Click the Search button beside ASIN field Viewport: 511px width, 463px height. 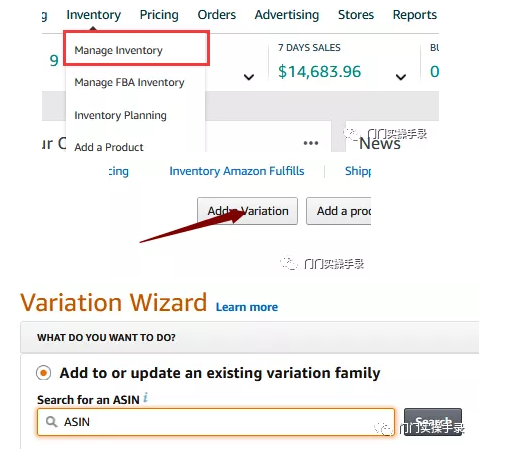point(433,422)
